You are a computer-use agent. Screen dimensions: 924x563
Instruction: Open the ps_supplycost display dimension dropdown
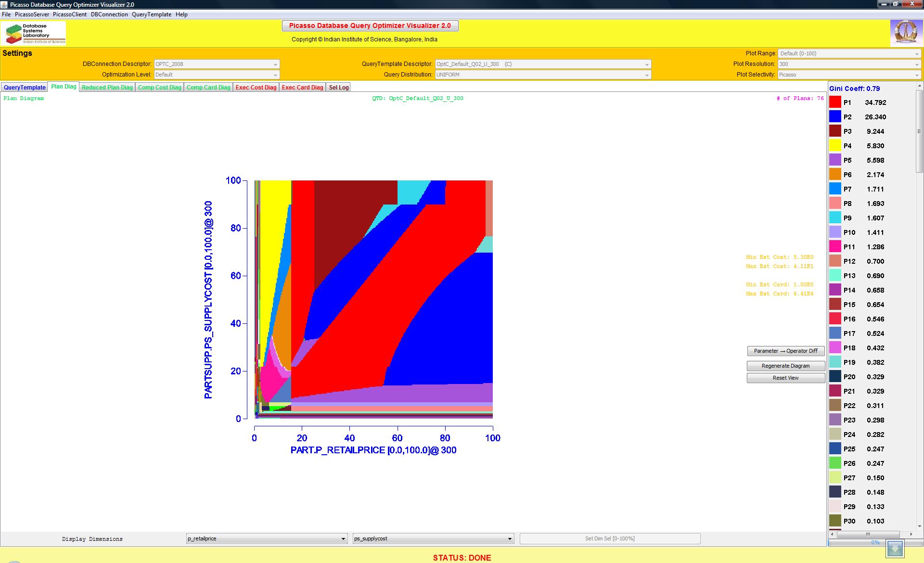click(x=433, y=538)
